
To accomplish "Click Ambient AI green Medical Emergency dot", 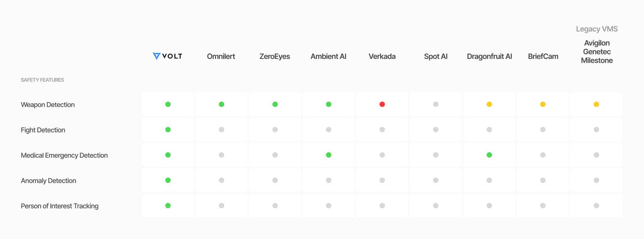I will coord(329,155).
